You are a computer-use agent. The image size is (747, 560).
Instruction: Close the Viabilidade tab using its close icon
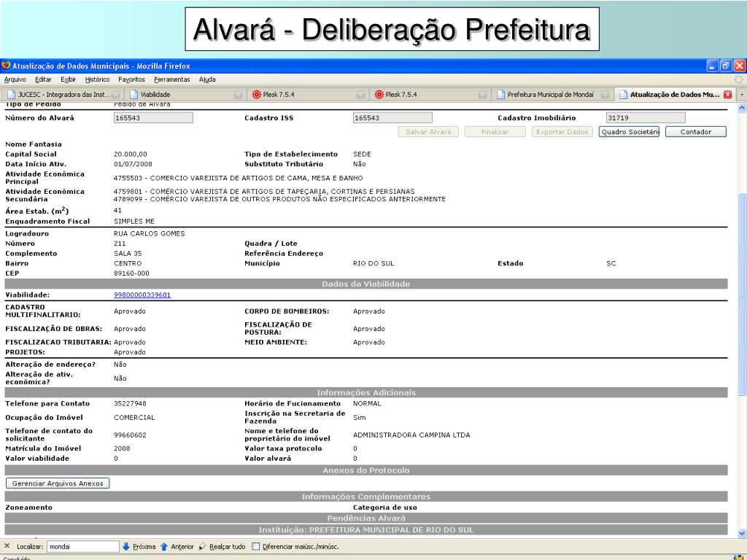tap(239, 95)
